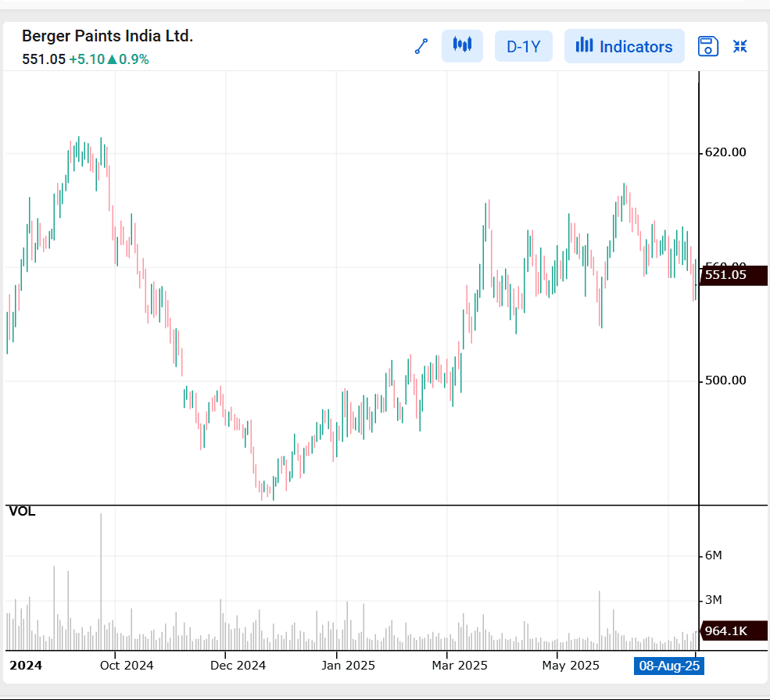Click the Dec 2024 axis label
Screen dimensions: 770x700
tap(238, 665)
